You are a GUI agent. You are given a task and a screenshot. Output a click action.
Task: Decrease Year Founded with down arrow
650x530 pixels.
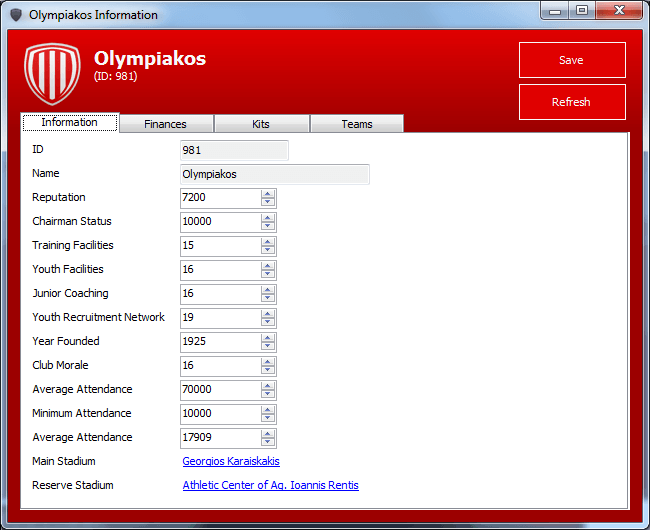pyautogui.click(x=268, y=346)
